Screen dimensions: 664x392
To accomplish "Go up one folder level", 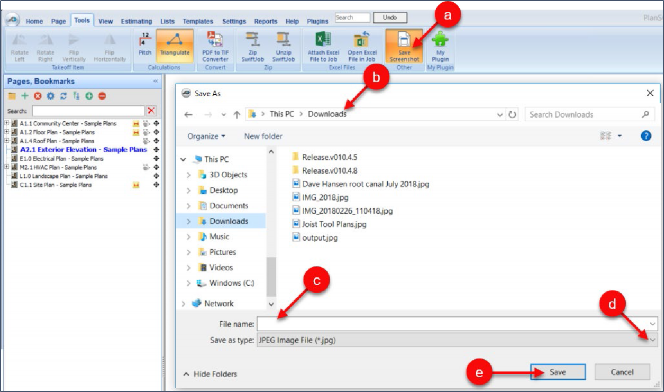I will coord(237,115).
